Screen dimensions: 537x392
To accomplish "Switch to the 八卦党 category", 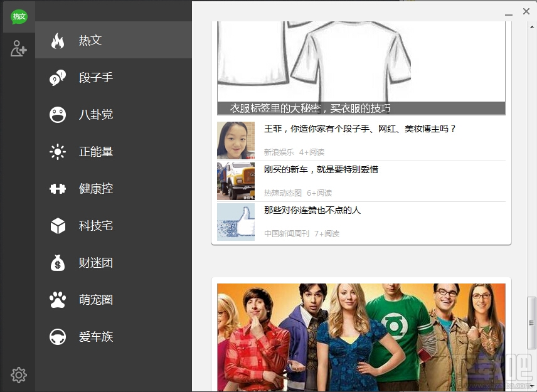I will pyautogui.click(x=96, y=114).
